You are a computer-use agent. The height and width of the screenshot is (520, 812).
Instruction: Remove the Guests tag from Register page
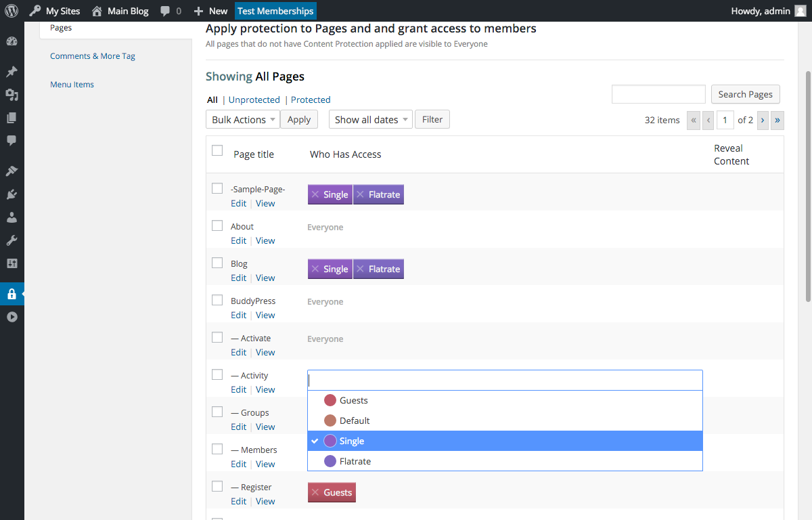(x=315, y=492)
